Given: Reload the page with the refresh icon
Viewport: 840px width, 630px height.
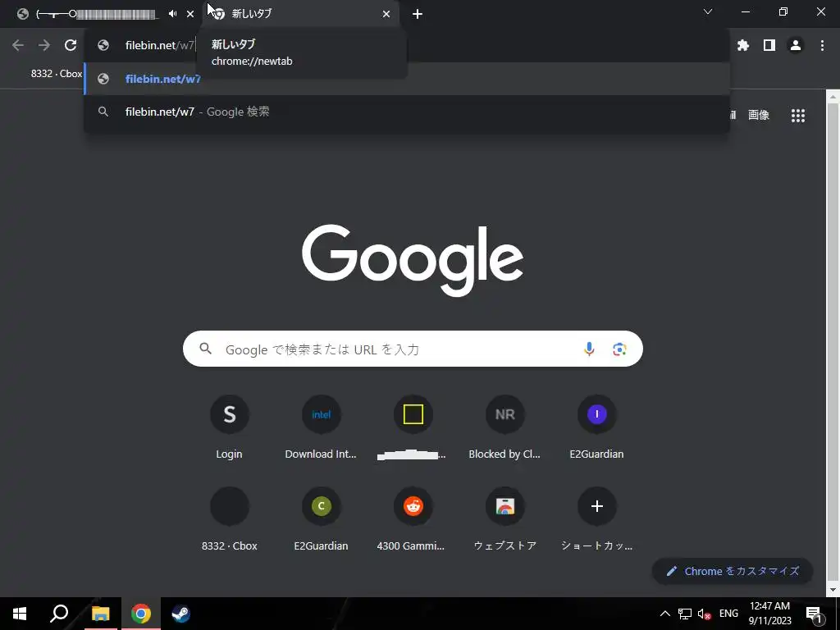Looking at the screenshot, I should [x=71, y=46].
